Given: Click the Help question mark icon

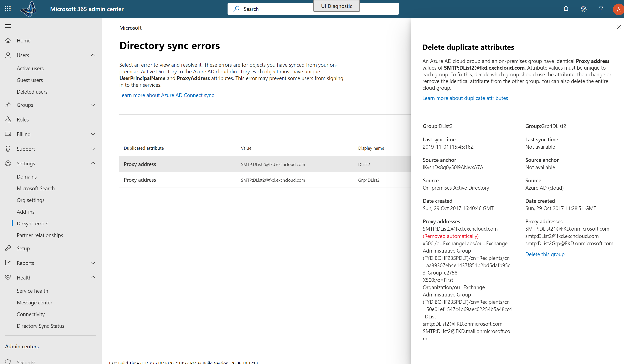Looking at the screenshot, I should click(x=601, y=9).
